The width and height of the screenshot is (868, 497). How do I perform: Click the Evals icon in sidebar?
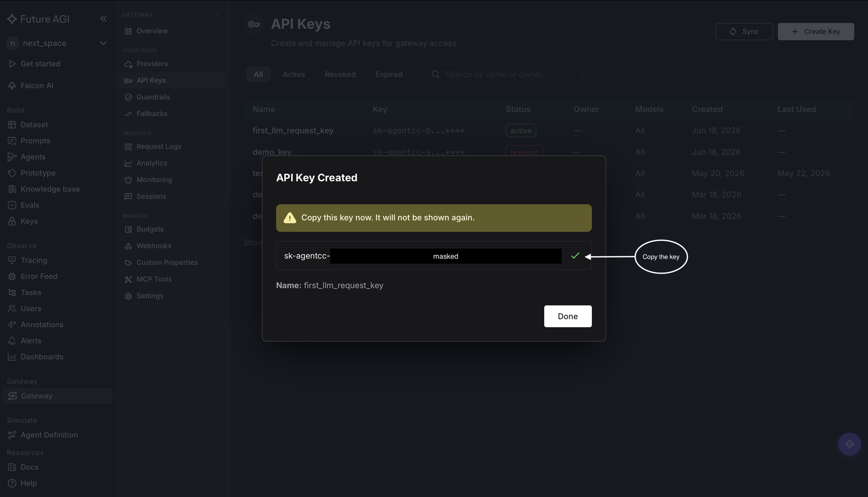point(12,205)
